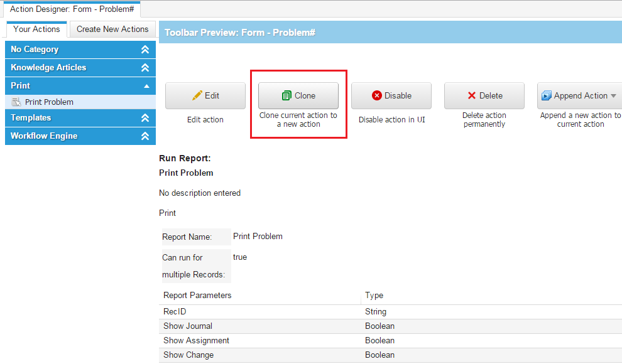This screenshot has width=622, height=364.
Task: Click the Report Parameters column header
Action: pyautogui.click(x=197, y=295)
